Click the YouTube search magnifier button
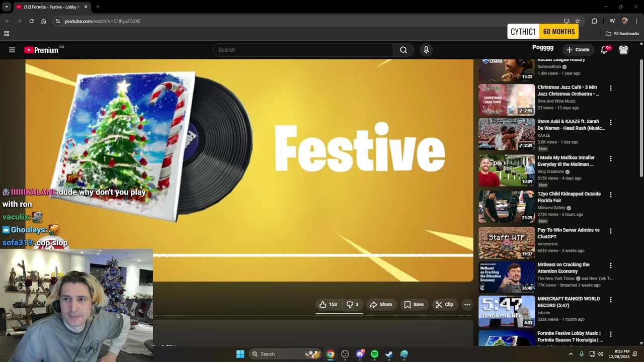The image size is (644, 362). [403, 50]
